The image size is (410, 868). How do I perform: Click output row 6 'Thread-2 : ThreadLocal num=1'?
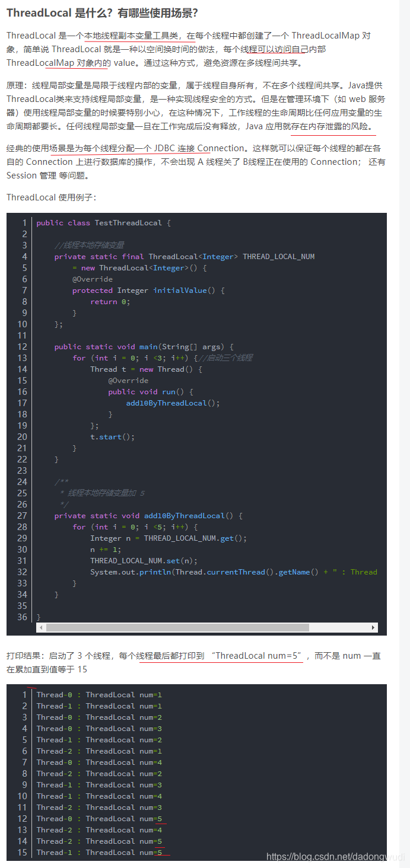click(99, 751)
